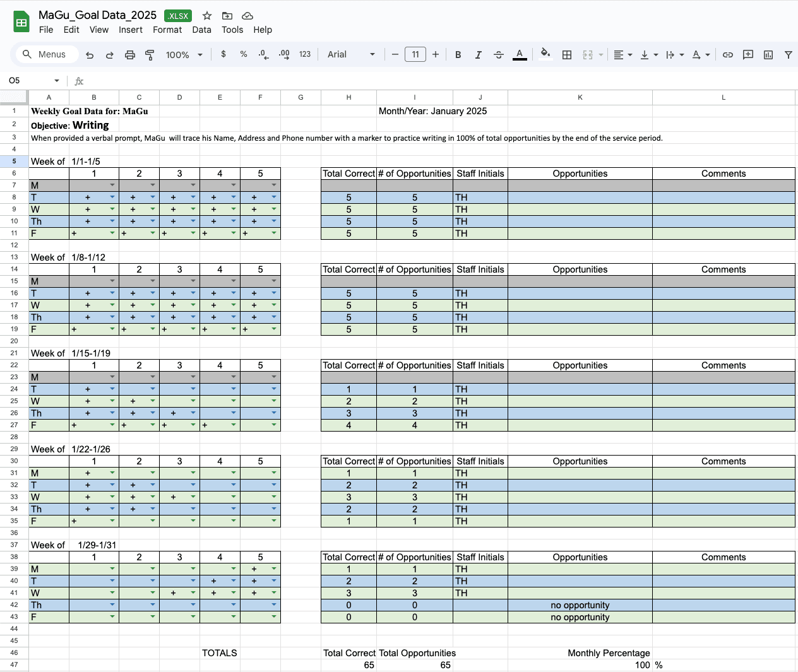Open the Data menu

pyautogui.click(x=202, y=30)
